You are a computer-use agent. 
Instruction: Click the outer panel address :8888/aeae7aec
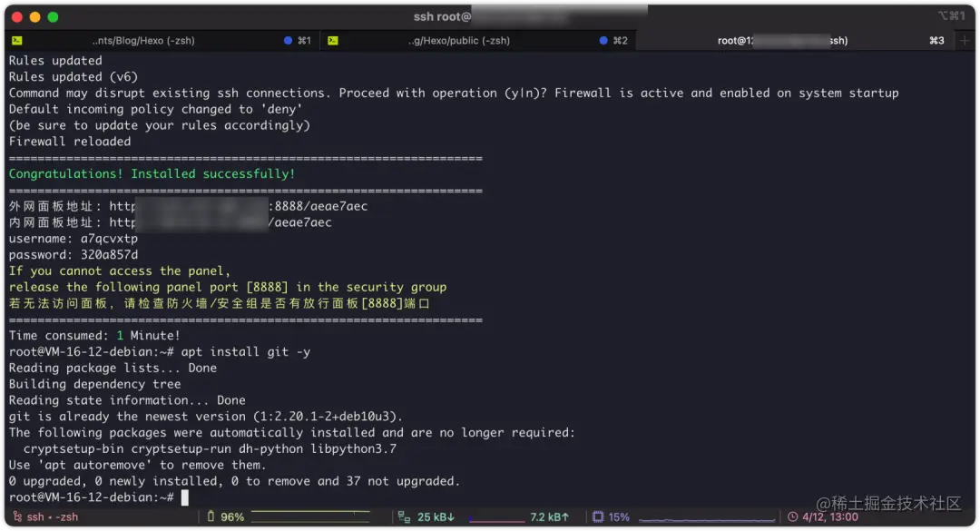318,206
